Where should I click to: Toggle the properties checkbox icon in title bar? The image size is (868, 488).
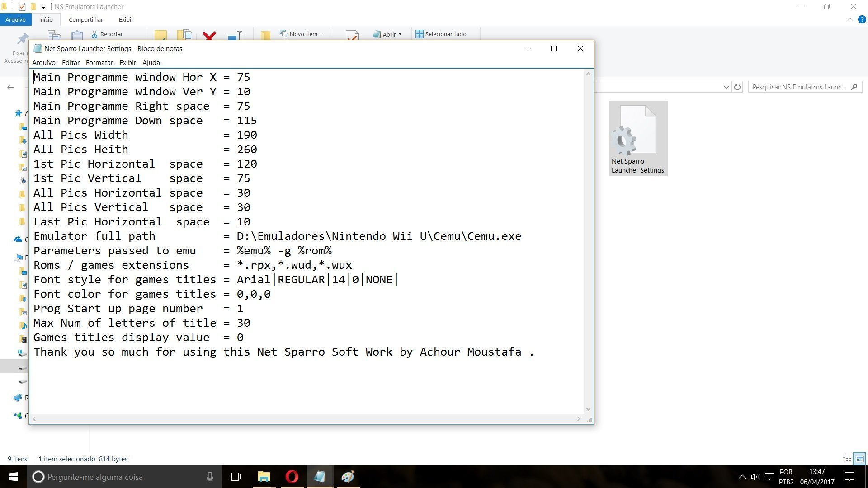click(22, 7)
